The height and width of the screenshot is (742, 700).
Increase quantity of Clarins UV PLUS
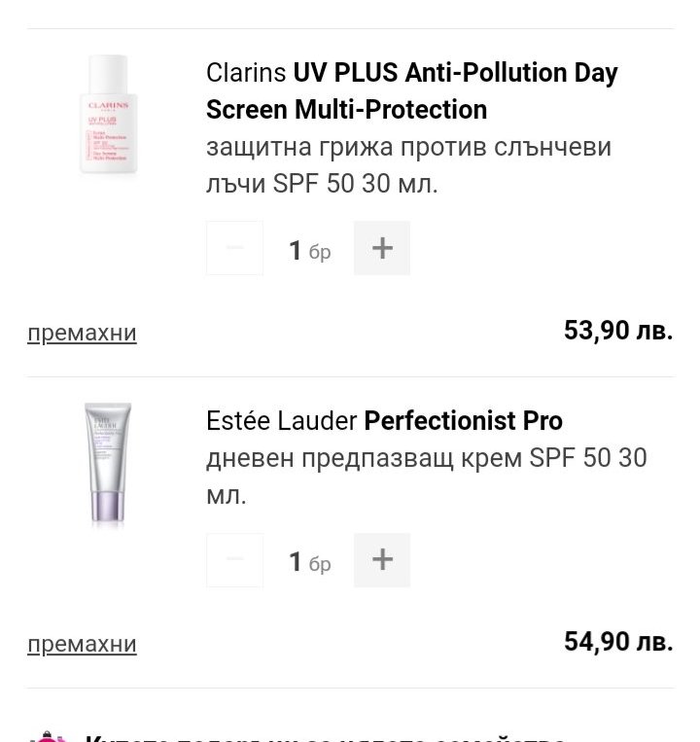click(382, 248)
